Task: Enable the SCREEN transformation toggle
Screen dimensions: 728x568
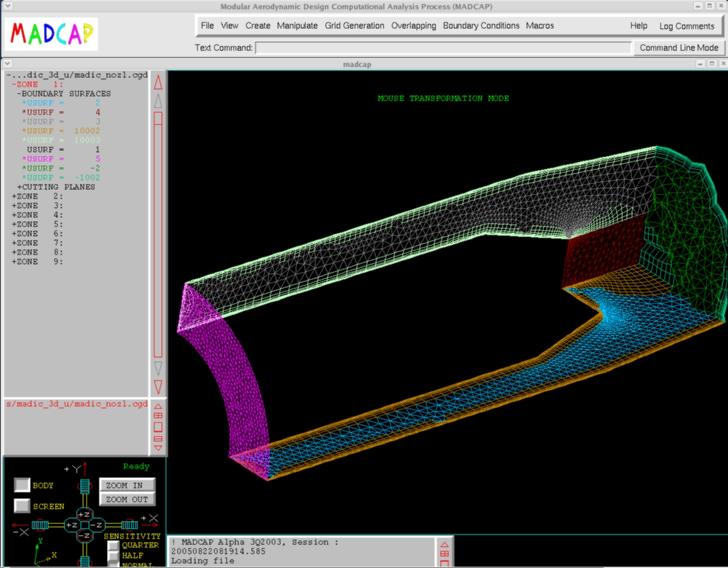Action: tap(22, 506)
